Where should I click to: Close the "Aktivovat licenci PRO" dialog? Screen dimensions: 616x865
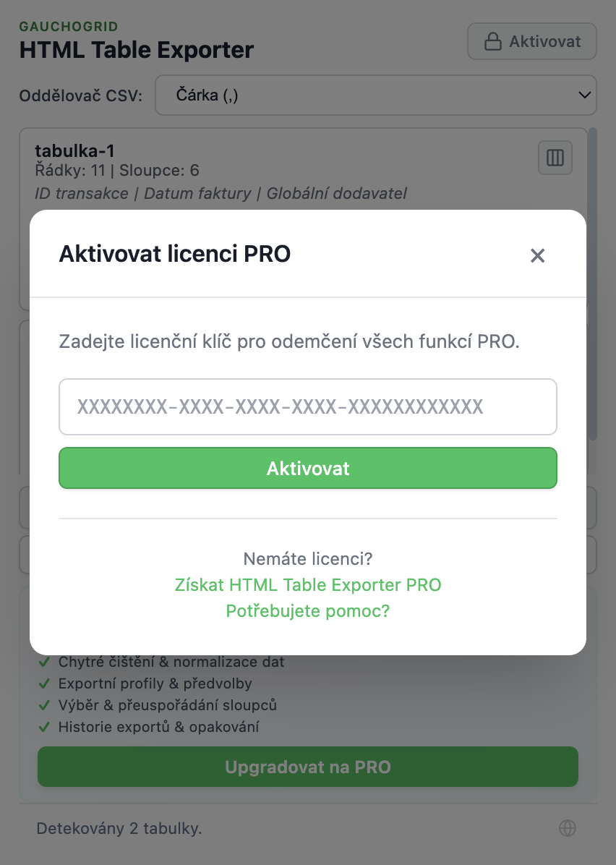537,255
